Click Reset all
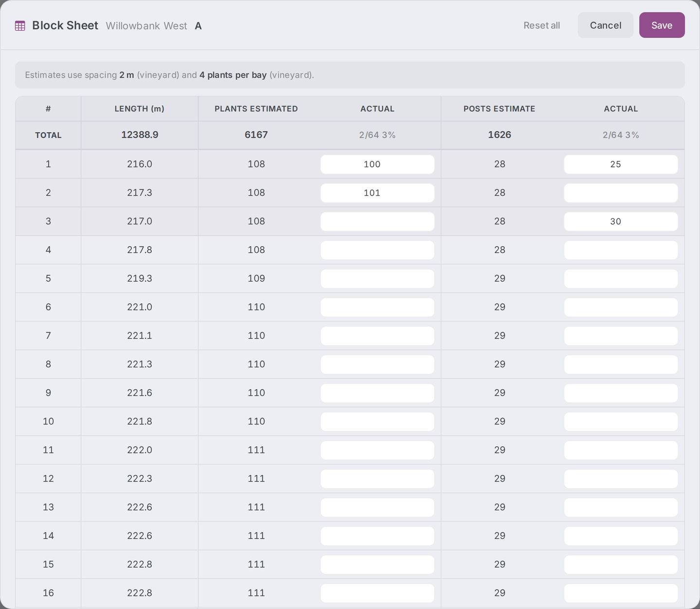 (542, 25)
